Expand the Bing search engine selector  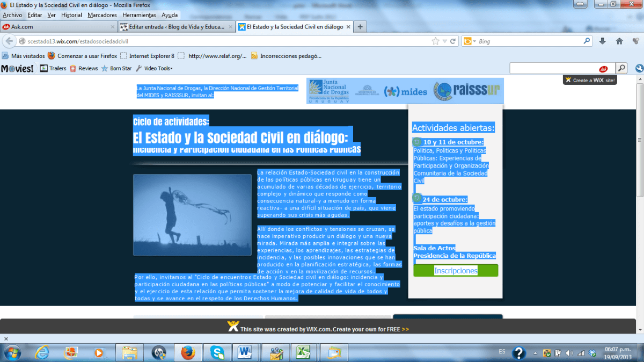470,41
